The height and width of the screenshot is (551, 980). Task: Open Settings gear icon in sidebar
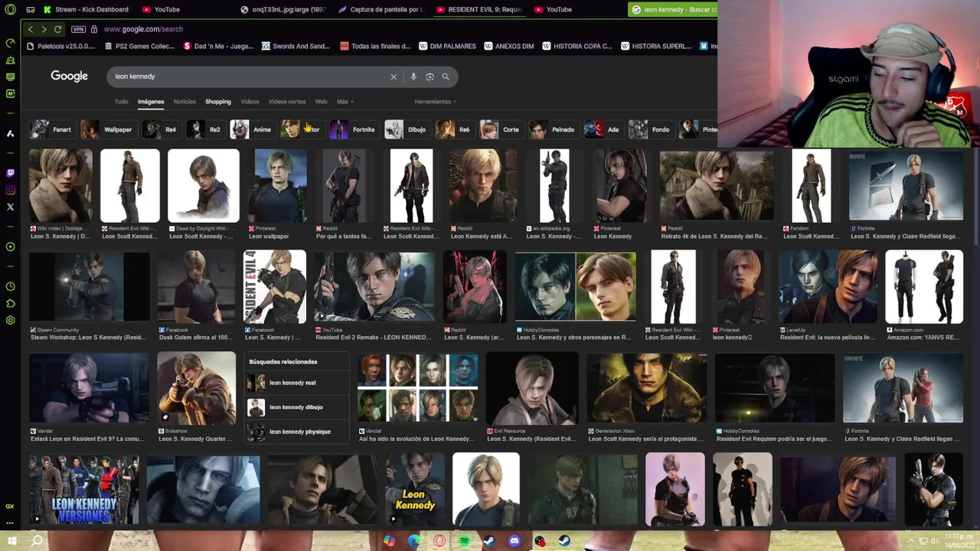point(10,320)
